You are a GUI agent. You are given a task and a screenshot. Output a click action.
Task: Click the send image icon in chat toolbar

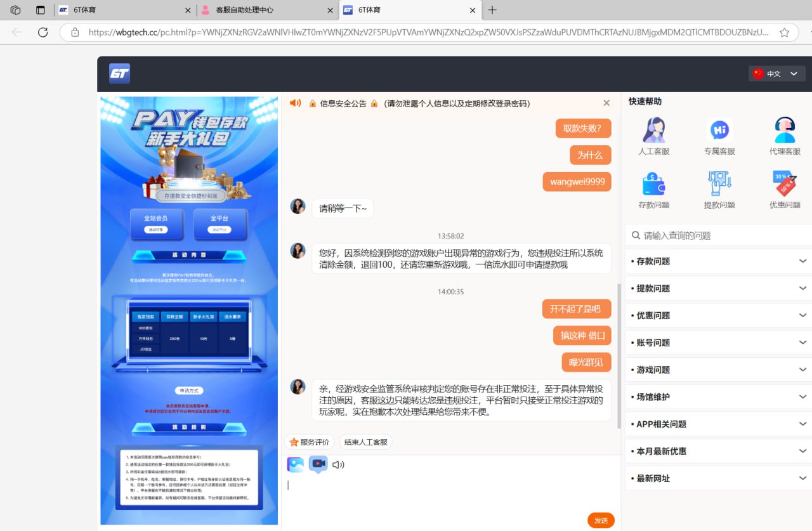(296, 464)
